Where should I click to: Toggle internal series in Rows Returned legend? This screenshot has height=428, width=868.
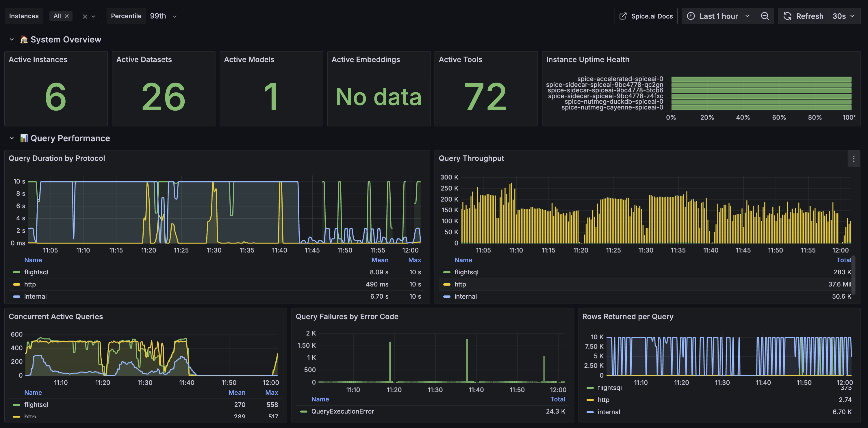coord(609,412)
